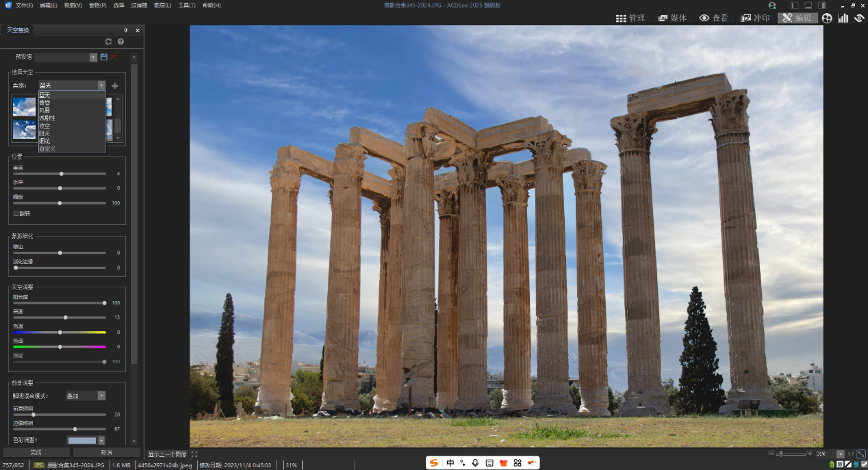Click the 完成 done button
Viewport: 868px width, 470px height.
(36, 452)
